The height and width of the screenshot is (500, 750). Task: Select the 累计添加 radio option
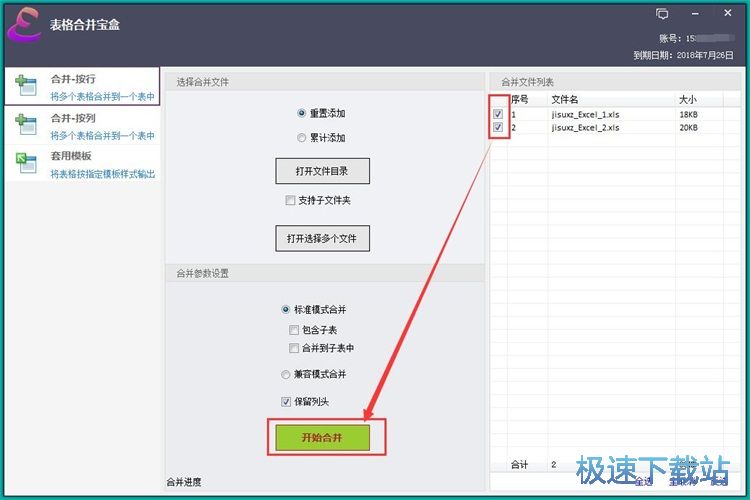[x=301, y=138]
